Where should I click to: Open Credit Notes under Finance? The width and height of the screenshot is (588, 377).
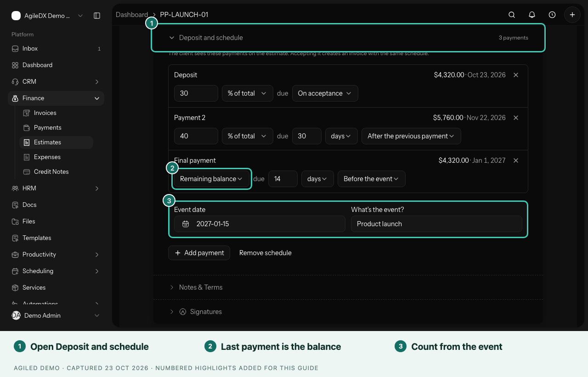(x=56, y=171)
